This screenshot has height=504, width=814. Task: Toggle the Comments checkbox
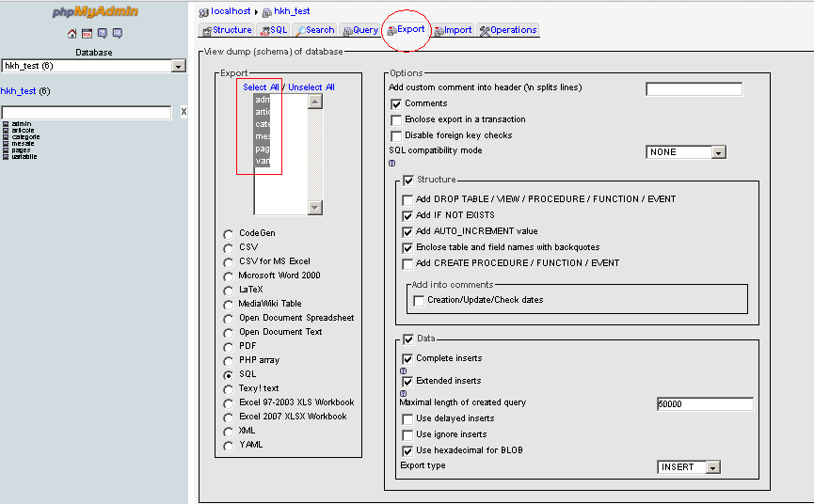[x=396, y=104]
